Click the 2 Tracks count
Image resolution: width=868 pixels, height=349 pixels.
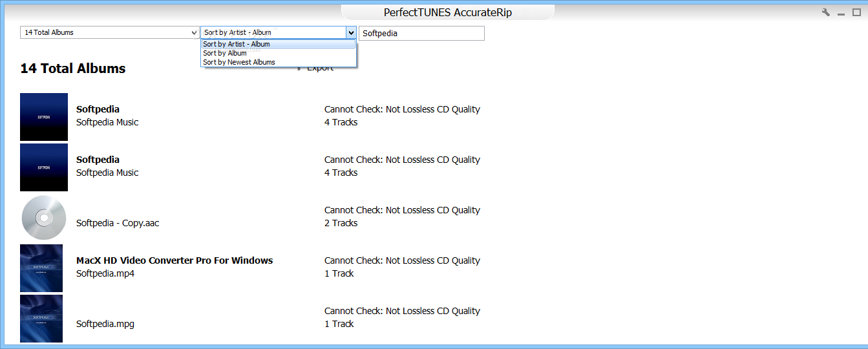coord(341,223)
